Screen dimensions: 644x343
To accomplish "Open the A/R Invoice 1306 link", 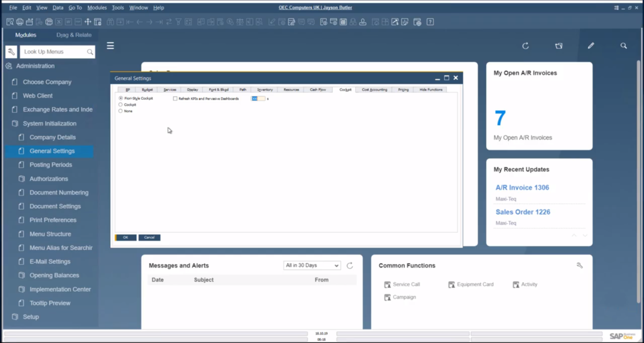I will [522, 188].
